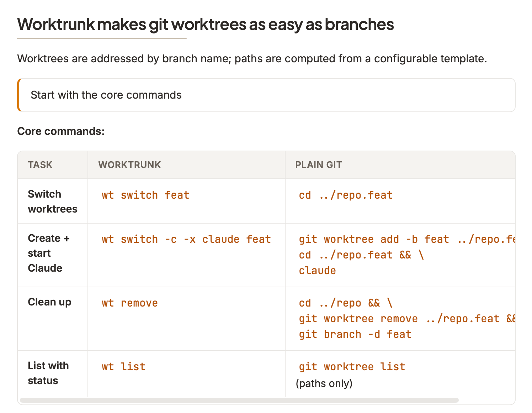This screenshot has width=532, height=413.
Task: Click the 'git worktree list' code snippet
Action: pos(352,367)
